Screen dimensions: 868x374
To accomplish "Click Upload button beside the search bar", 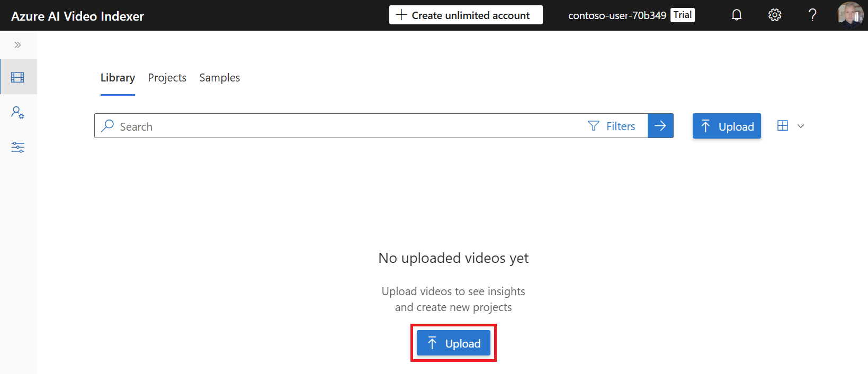I will coord(727,126).
